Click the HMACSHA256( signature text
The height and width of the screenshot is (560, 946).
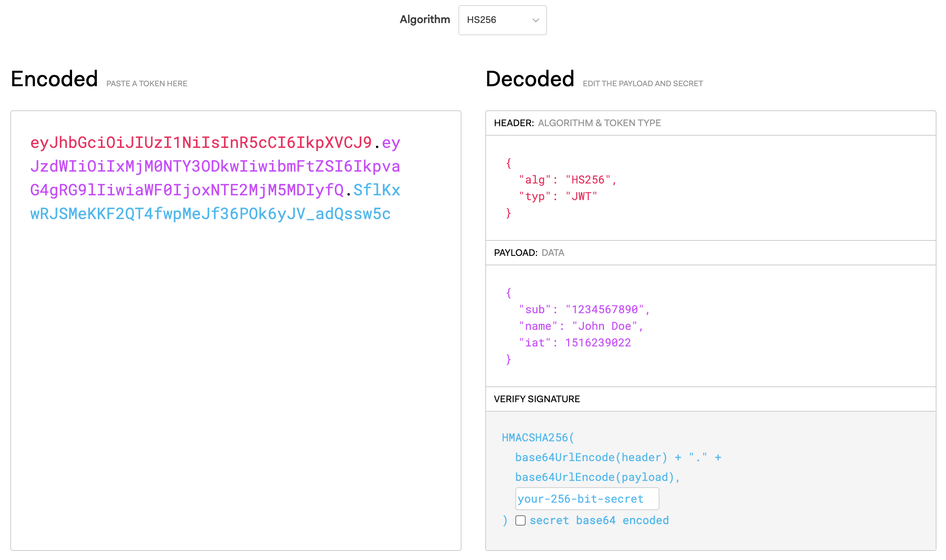click(538, 438)
